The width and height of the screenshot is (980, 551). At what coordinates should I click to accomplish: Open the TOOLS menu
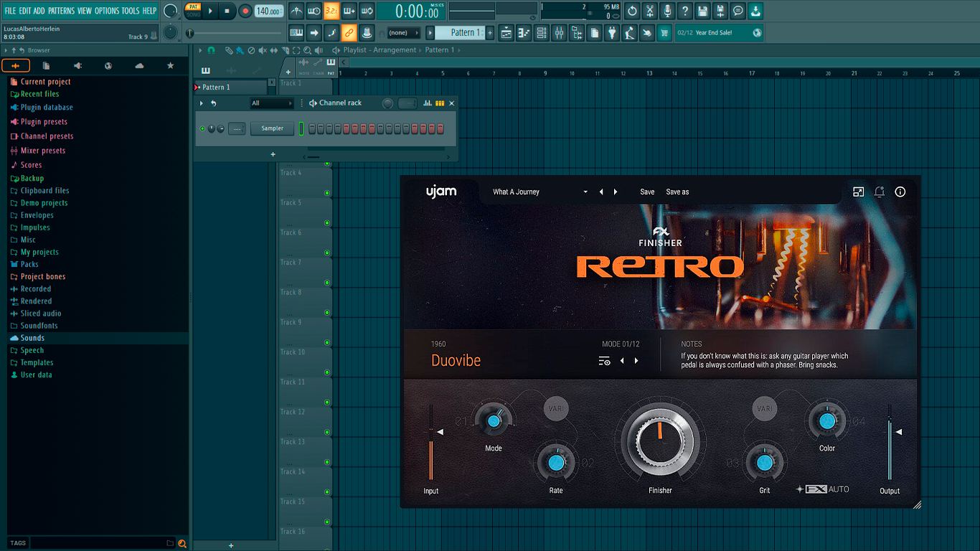click(x=131, y=11)
